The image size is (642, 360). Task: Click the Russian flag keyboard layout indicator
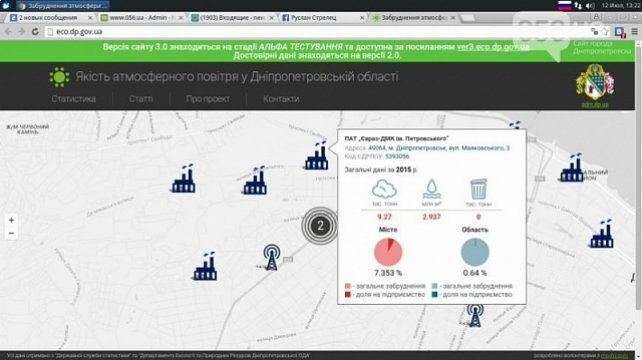coord(565,5)
